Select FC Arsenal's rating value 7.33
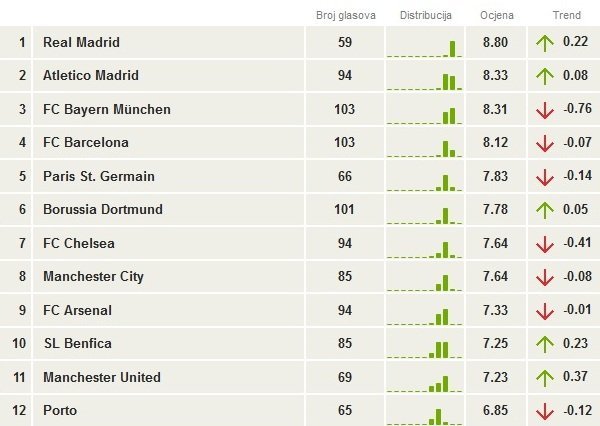Viewport: 600px width, 426px height. pyautogui.click(x=495, y=310)
